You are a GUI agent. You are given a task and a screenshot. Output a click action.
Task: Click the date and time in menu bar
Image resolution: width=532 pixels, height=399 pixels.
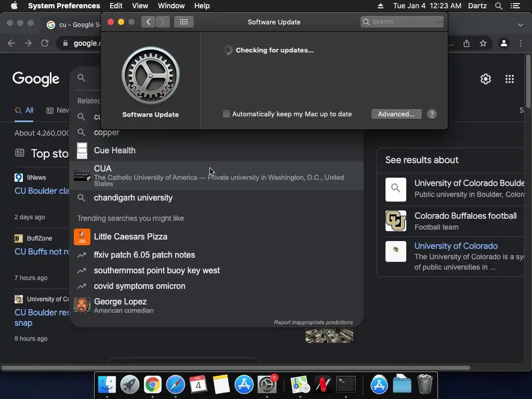click(x=427, y=6)
